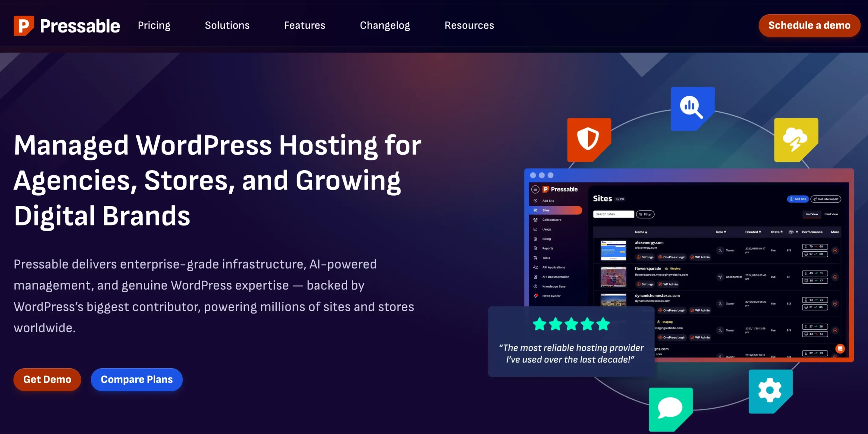Sort the sites table by State column
Viewport: 868px width, 434px height.
(x=777, y=232)
